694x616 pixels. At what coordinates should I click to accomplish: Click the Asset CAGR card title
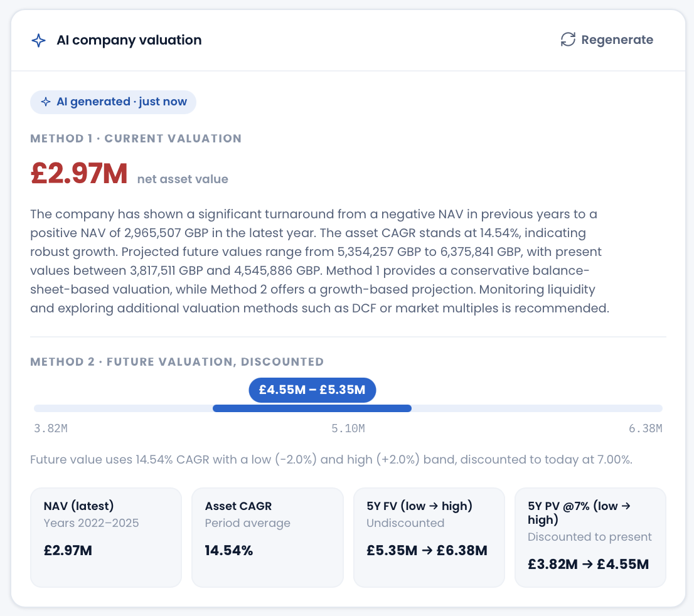238,506
